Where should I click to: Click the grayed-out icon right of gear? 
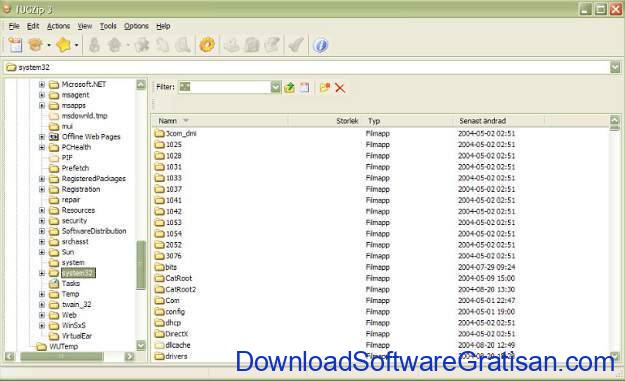click(232, 45)
